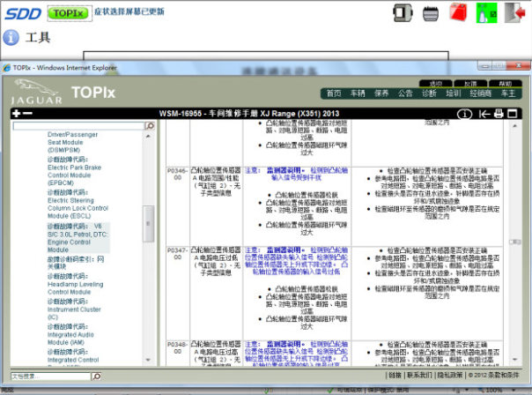Screen dimensions: 532x395
Task: Click P0348-00 blue monitor note link
Action: click(297, 353)
